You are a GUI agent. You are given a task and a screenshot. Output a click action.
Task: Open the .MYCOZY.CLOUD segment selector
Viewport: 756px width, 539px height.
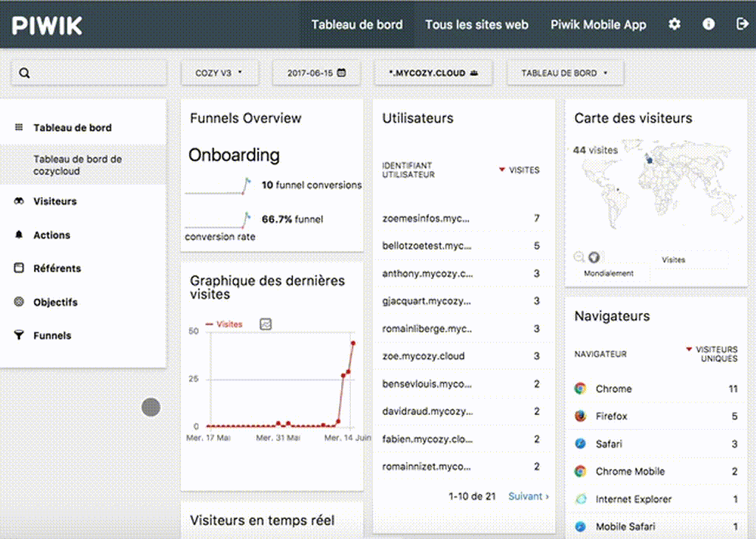433,73
